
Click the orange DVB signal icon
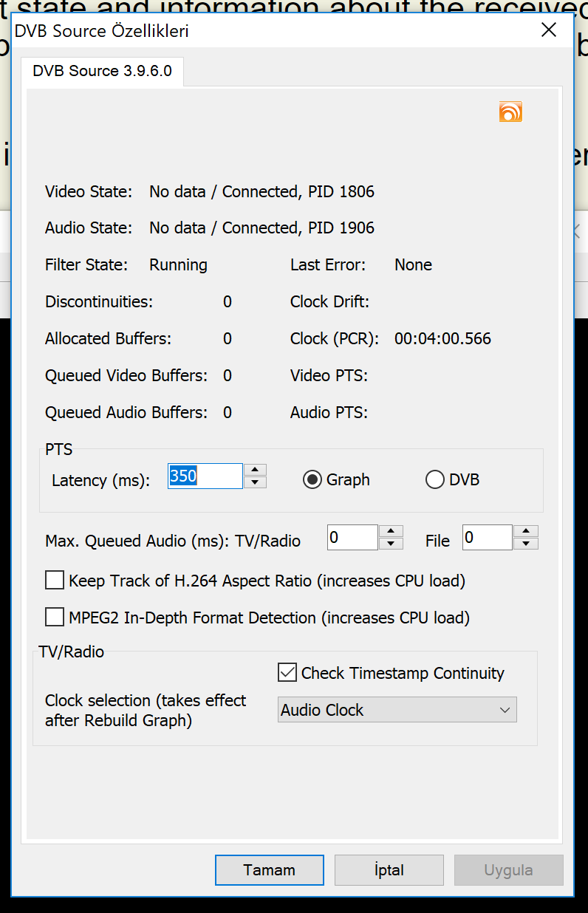pos(510,112)
